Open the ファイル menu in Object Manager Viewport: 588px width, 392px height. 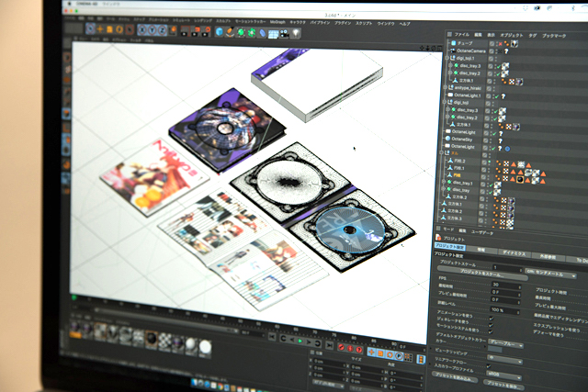[x=461, y=35]
